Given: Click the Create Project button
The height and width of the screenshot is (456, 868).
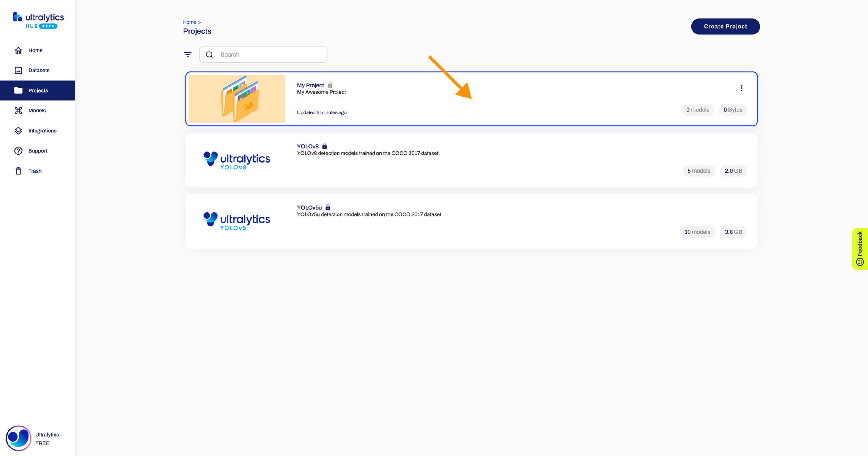Looking at the screenshot, I should (x=725, y=26).
